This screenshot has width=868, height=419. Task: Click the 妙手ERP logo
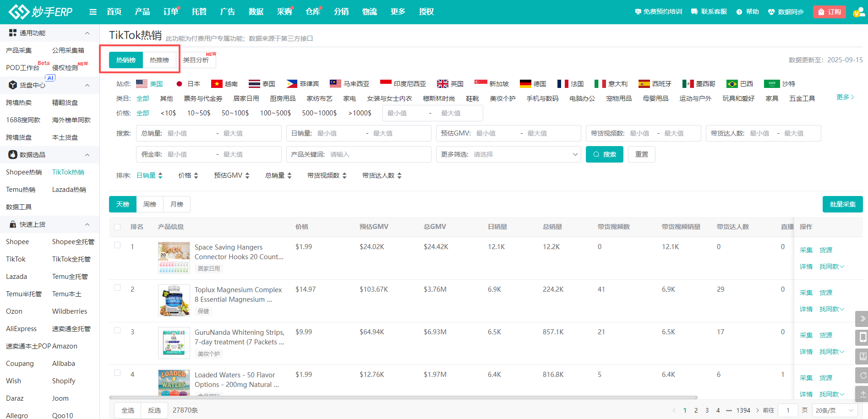click(40, 11)
